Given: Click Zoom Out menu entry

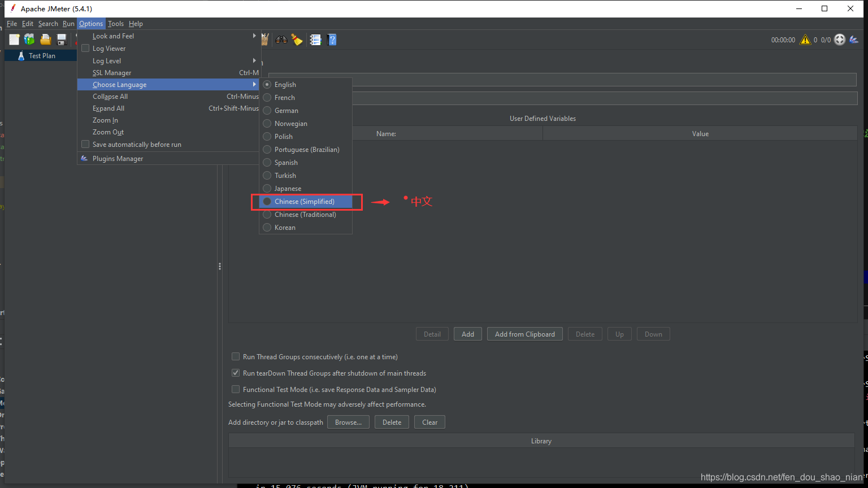Looking at the screenshot, I should tap(168, 132).
